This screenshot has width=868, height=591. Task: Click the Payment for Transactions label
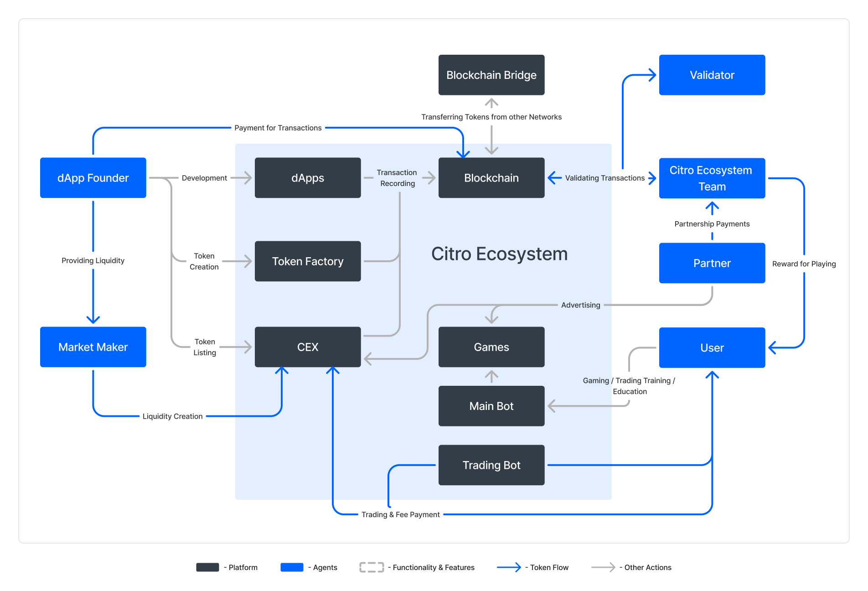tap(278, 128)
